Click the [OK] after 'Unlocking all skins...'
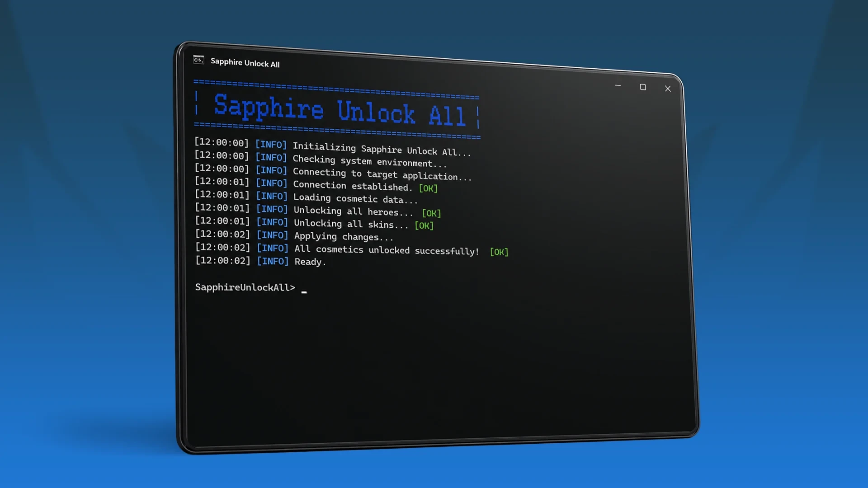868x488 pixels. tap(424, 225)
